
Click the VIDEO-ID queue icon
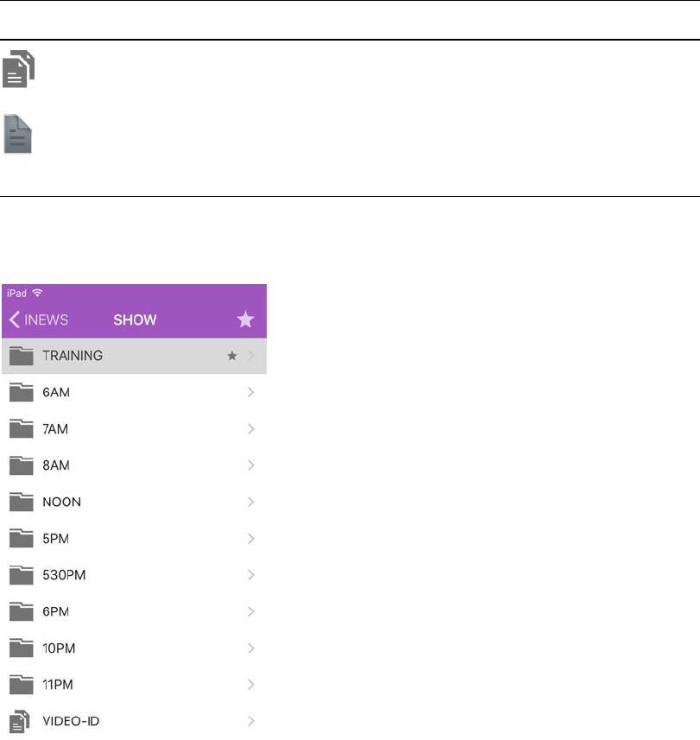21,720
